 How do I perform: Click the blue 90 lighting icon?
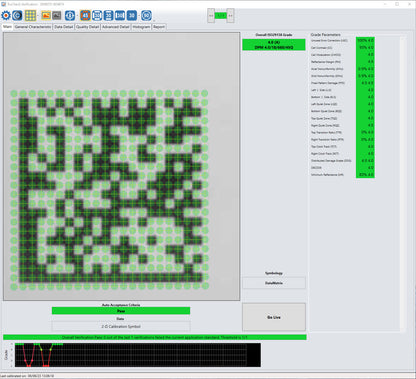[146, 15]
